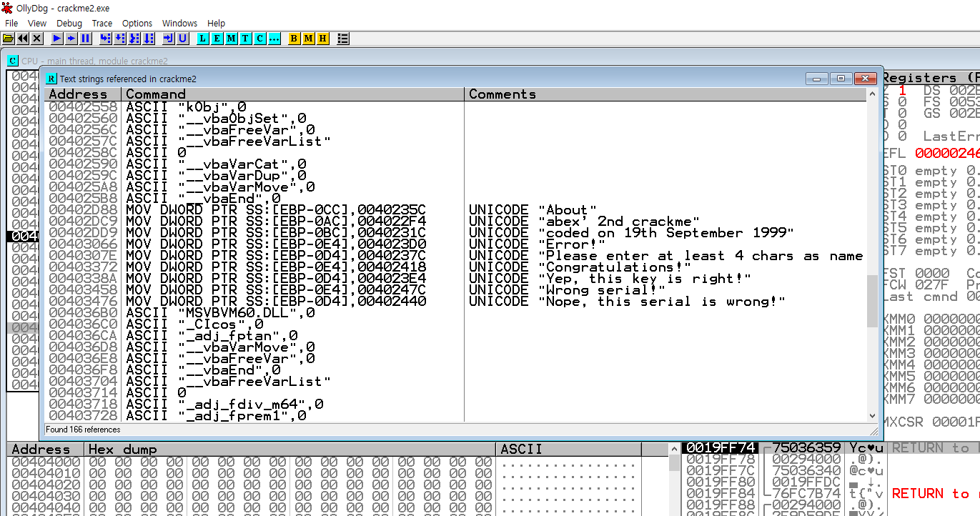Execute till return toolbar icon

[x=169, y=38]
